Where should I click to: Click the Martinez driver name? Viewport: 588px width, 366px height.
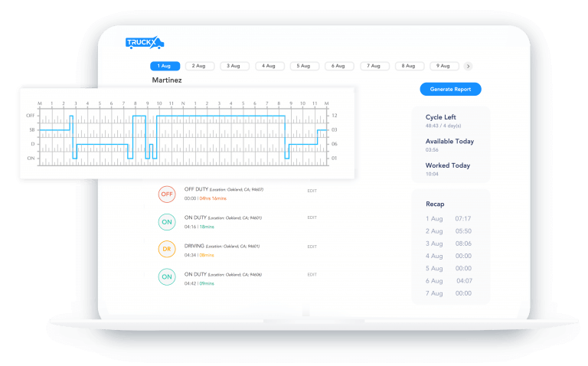(168, 80)
